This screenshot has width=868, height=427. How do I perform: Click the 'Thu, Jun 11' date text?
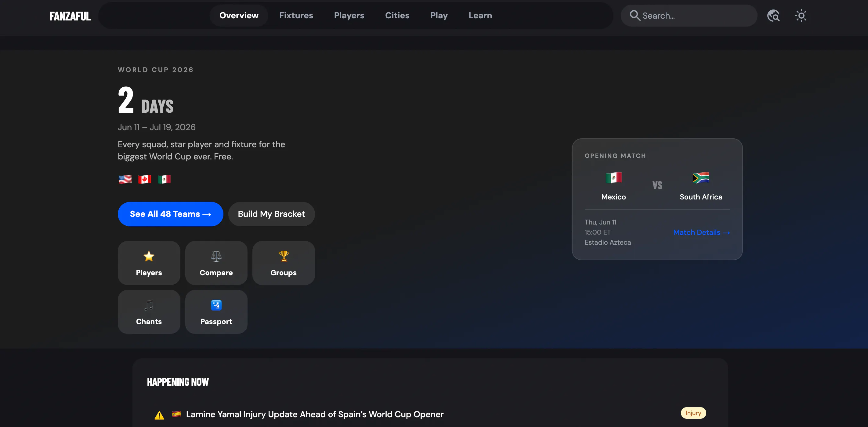coord(600,222)
